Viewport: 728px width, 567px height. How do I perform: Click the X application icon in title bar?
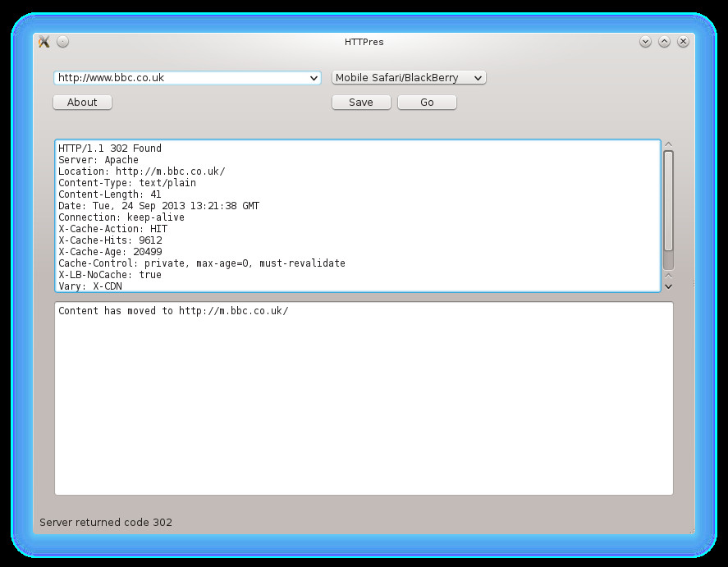44,42
